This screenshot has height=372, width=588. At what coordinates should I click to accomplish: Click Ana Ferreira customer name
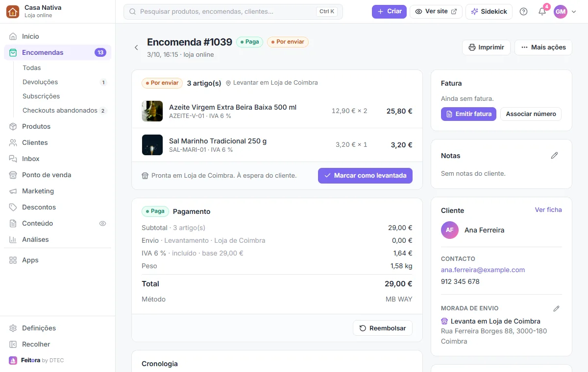(x=484, y=230)
